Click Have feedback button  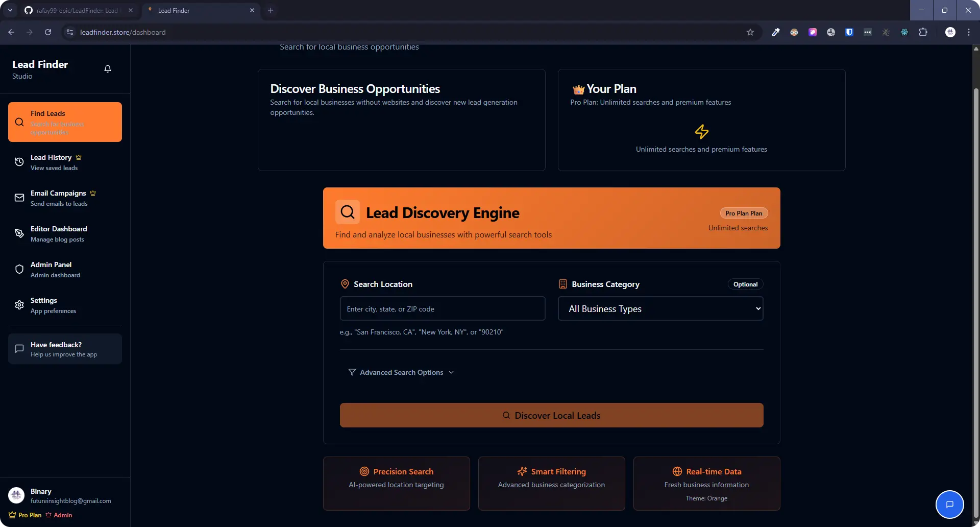coord(65,349)
